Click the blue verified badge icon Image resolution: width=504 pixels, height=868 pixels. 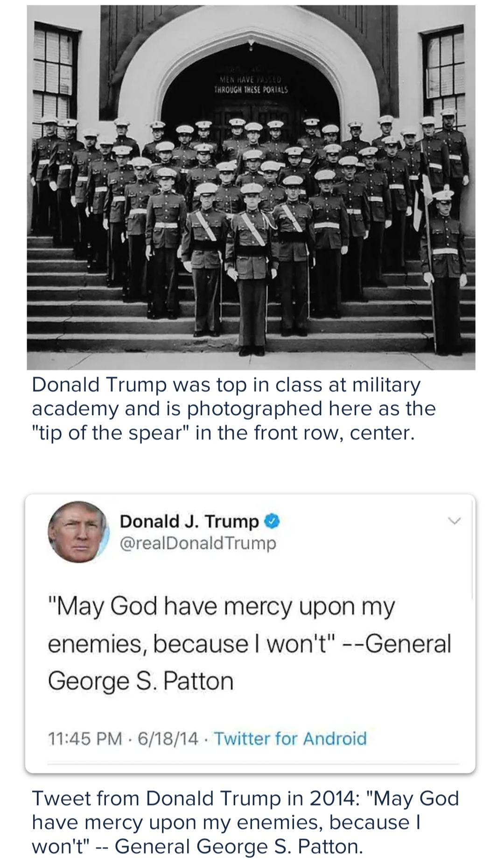click(272, 521)
